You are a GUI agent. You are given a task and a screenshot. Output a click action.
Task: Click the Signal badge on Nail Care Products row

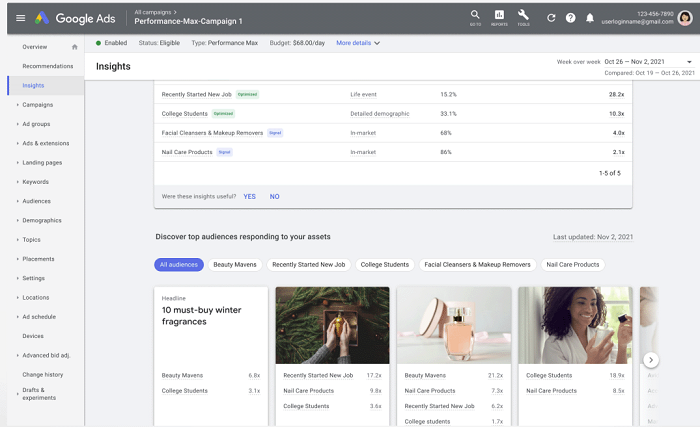point(225,152)
